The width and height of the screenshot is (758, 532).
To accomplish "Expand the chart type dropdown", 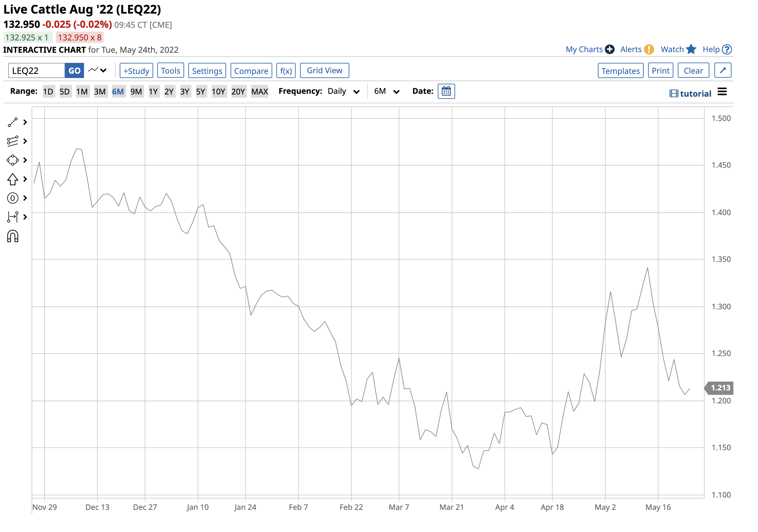I will click(x=98, y=70).
